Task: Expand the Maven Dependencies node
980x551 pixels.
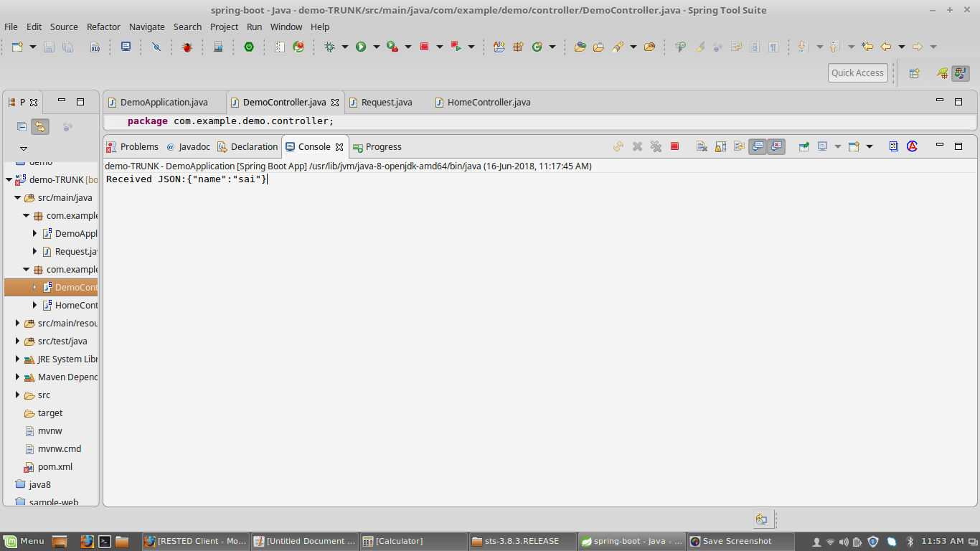Action: 17,377
